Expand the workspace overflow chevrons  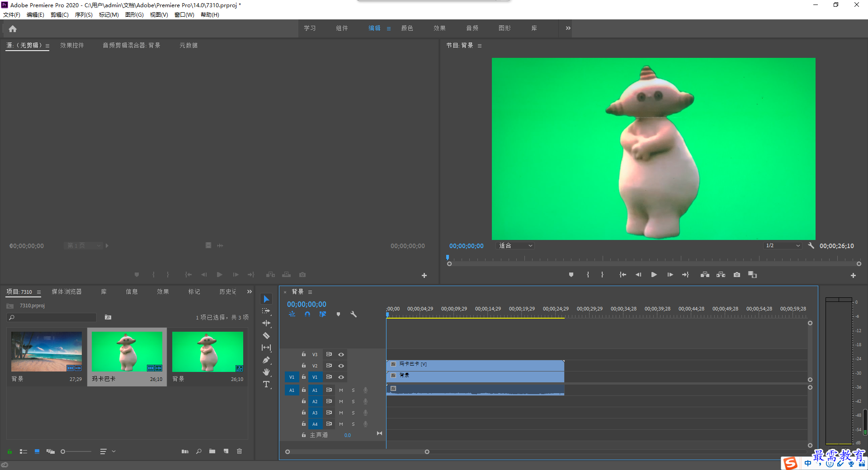[568, 28]
